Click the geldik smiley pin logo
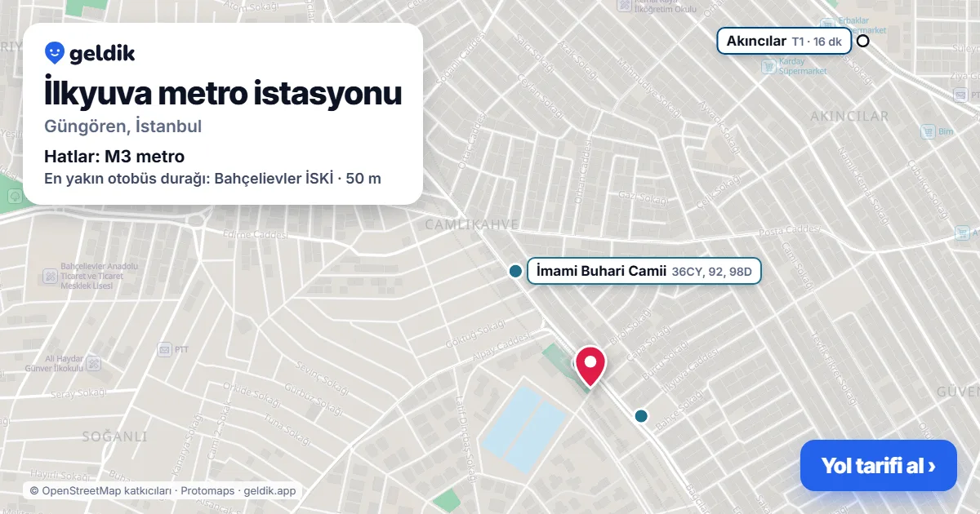The width and height of the screenshot is (980, 514). (55, 53)
